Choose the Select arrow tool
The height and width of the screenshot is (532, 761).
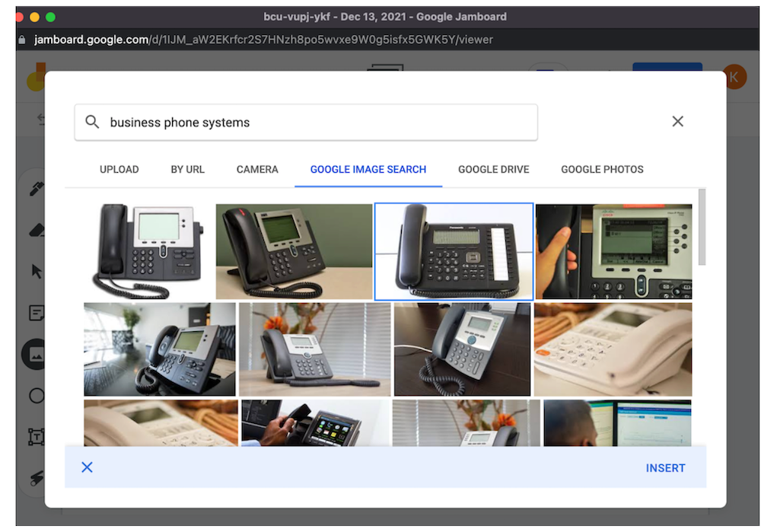36,272
